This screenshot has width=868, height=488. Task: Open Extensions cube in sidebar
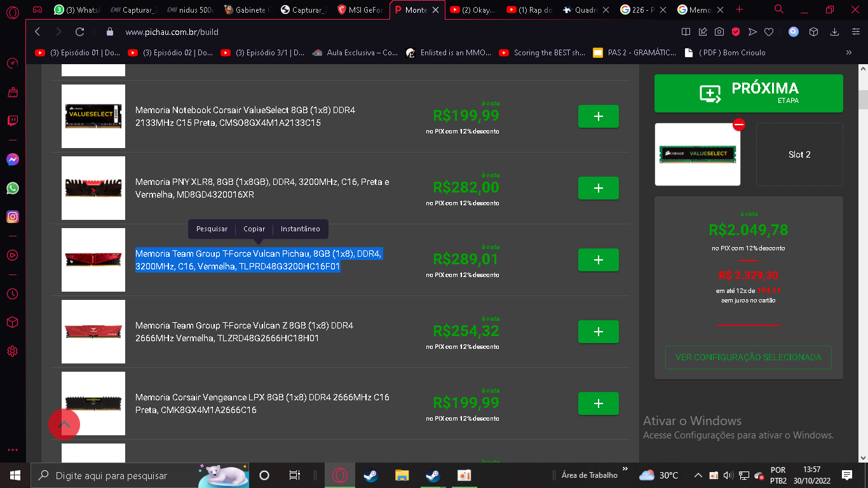click(12, 322)
